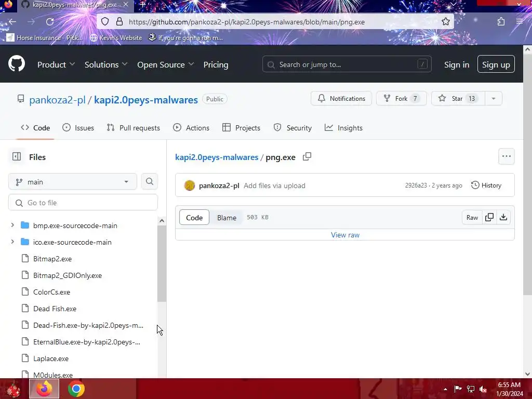Open the Raw file button
This screenshot has height=399, width=532.
(472, 217)
